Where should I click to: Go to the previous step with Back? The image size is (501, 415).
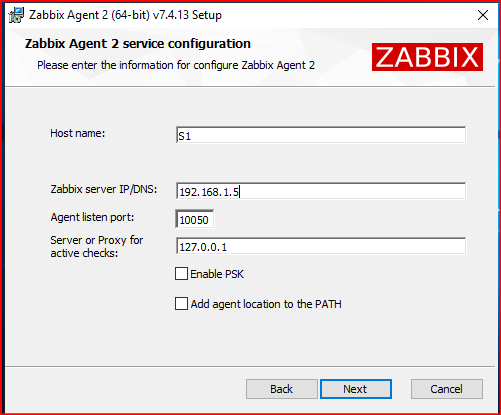point(282,389)
